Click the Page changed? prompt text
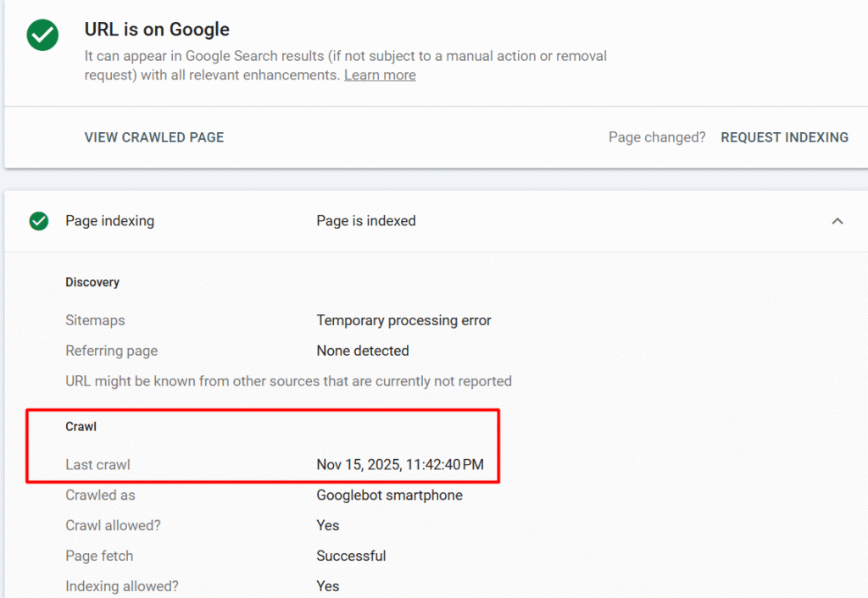Image resolution: width=868 pixels, height=598 pixels. (x=656, y=136)
